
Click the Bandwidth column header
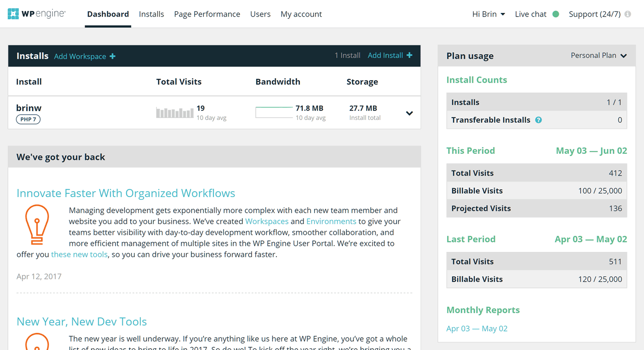[x=278, y=82]
